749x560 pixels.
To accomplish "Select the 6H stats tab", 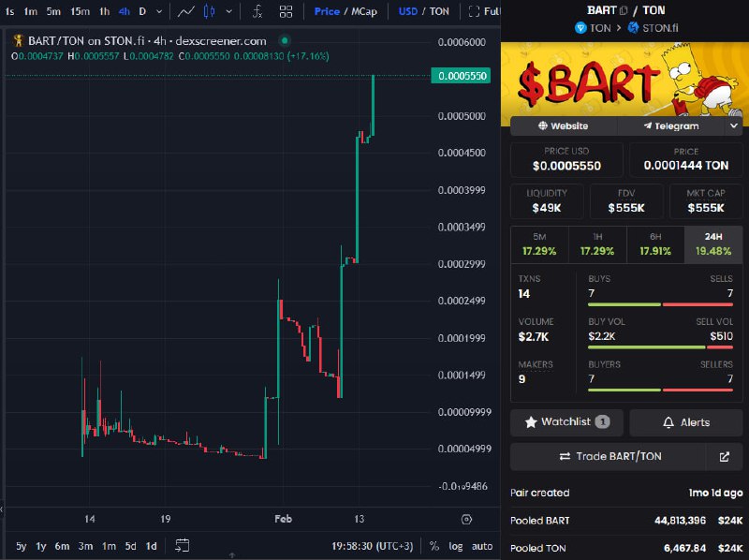I will tap(655, 244).
